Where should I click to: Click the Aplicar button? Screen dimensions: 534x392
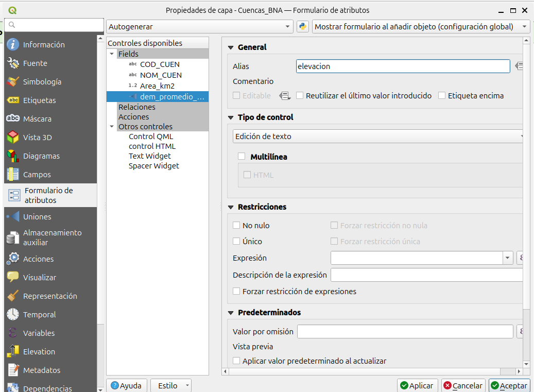(x=417, y=385)
